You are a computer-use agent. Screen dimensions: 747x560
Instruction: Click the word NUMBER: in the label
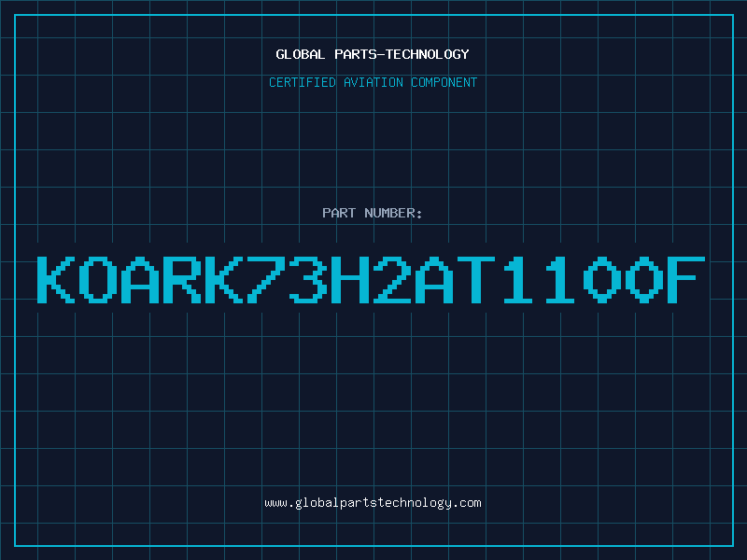click(393, 213)
